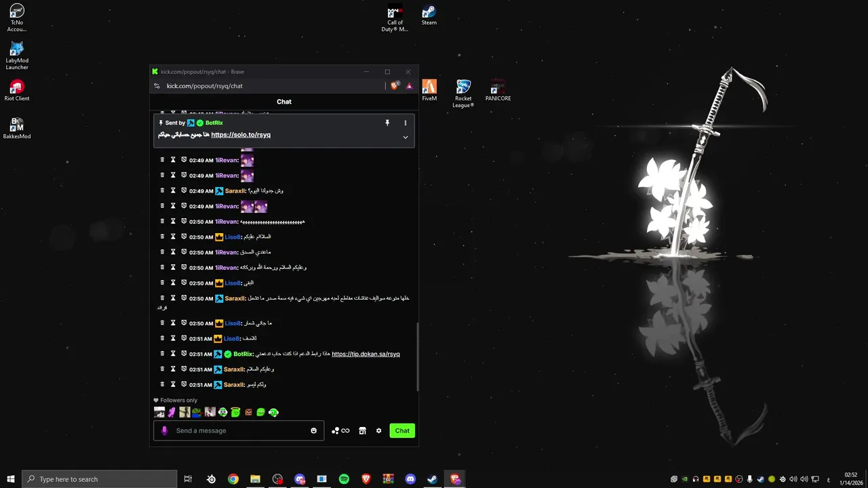
Task: Open Spotify from taskbar
Action: click(344, 479)
